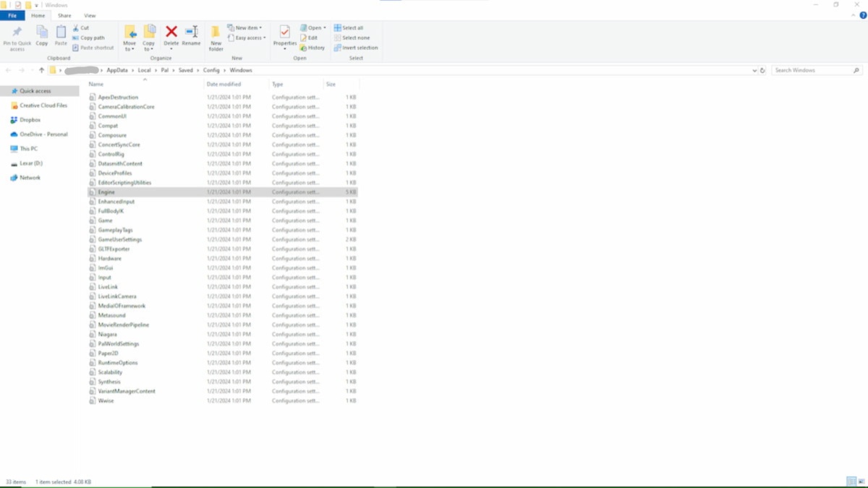The height and width of the screenshot is (488, 868).
Task: Open file History from the ribbon
Action: pos(312,48)
